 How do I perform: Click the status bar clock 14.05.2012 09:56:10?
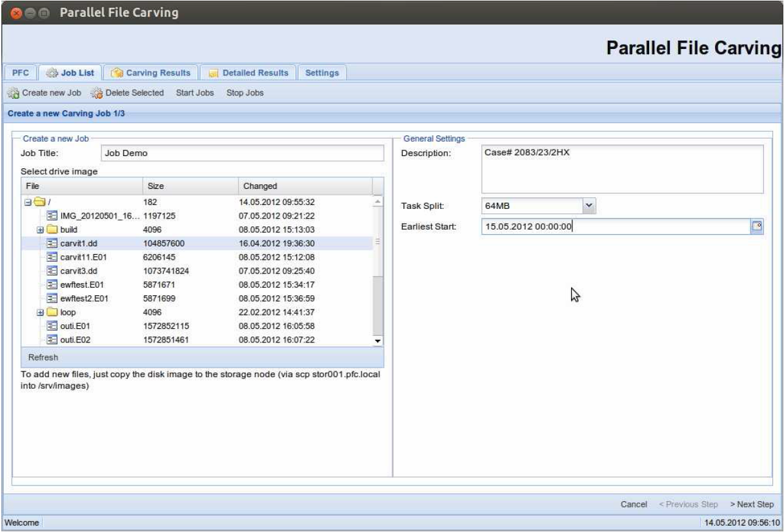(741, 522)
